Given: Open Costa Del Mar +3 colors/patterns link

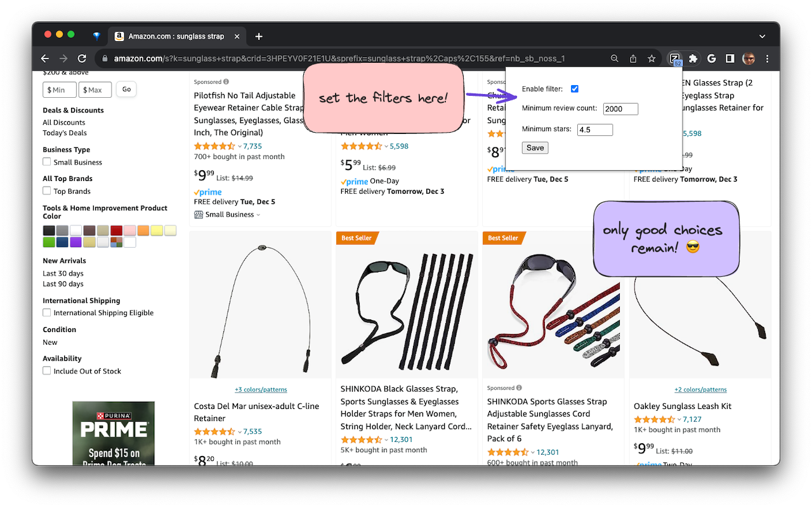Looking at the screenshot, I should pyautogui.click(x=261, y=390).
